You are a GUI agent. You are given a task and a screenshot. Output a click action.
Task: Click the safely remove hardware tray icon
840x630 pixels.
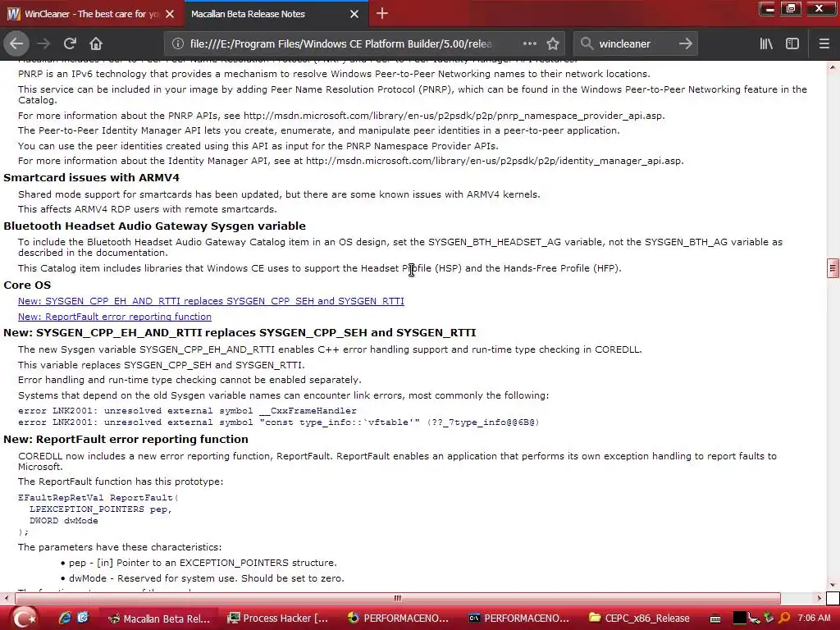point(769,618)
